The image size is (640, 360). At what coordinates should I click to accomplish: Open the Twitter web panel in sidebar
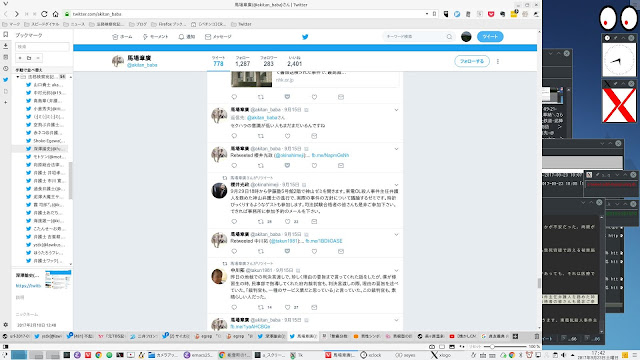5,80
